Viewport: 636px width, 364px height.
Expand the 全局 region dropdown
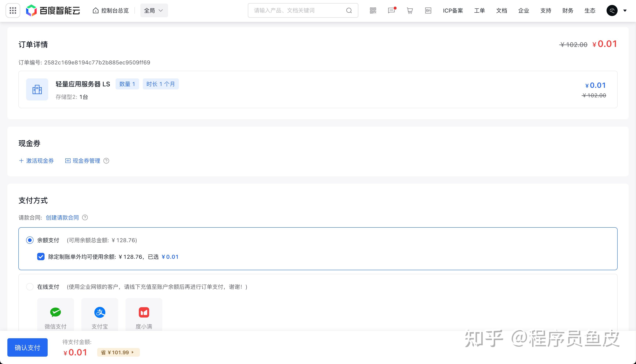coord(154,10)
